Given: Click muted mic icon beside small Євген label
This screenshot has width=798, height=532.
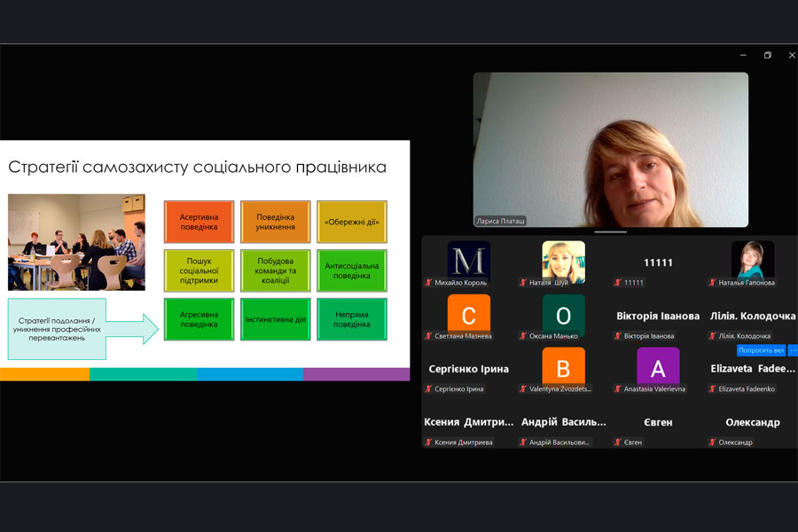Looking at the screenshot, I should (618, 442).
